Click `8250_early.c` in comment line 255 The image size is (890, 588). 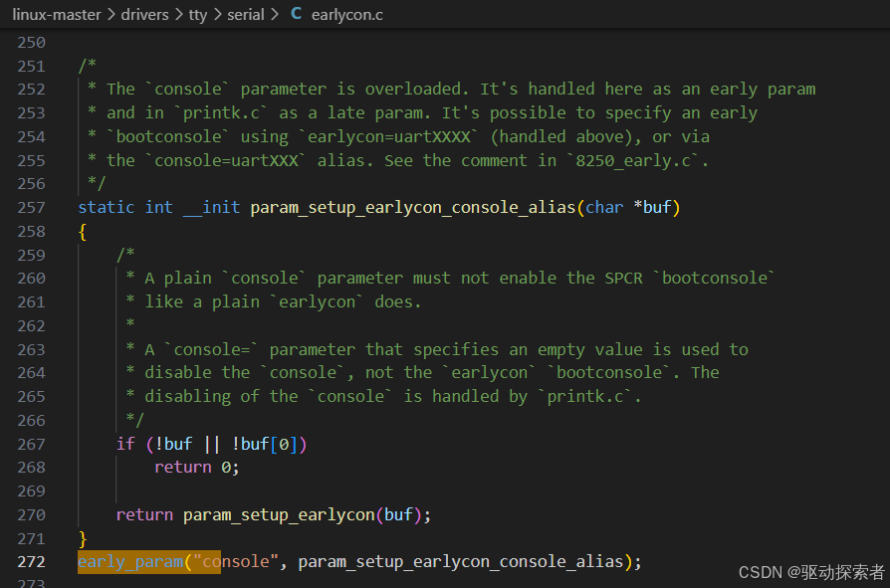click(633, 161)
